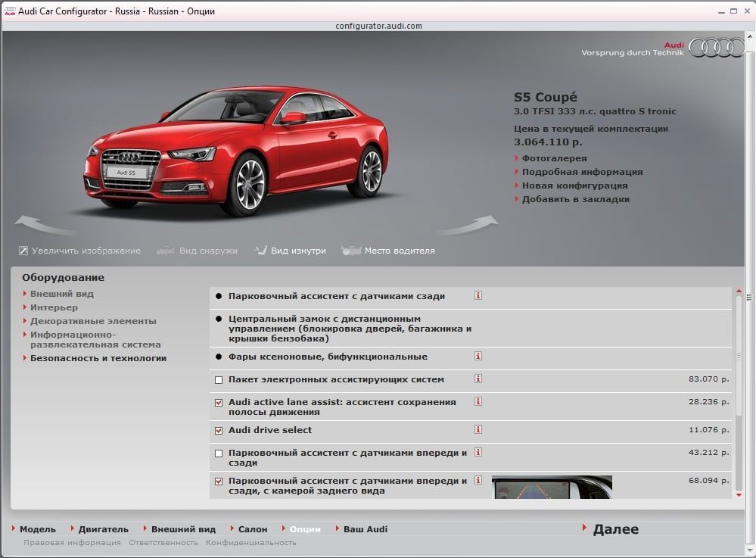
Task: Click the 11.076 р. drive select price
Action: pos(709,429)
